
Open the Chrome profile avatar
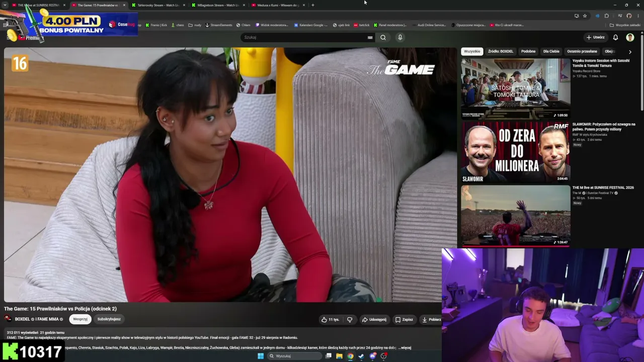[629, 16]
